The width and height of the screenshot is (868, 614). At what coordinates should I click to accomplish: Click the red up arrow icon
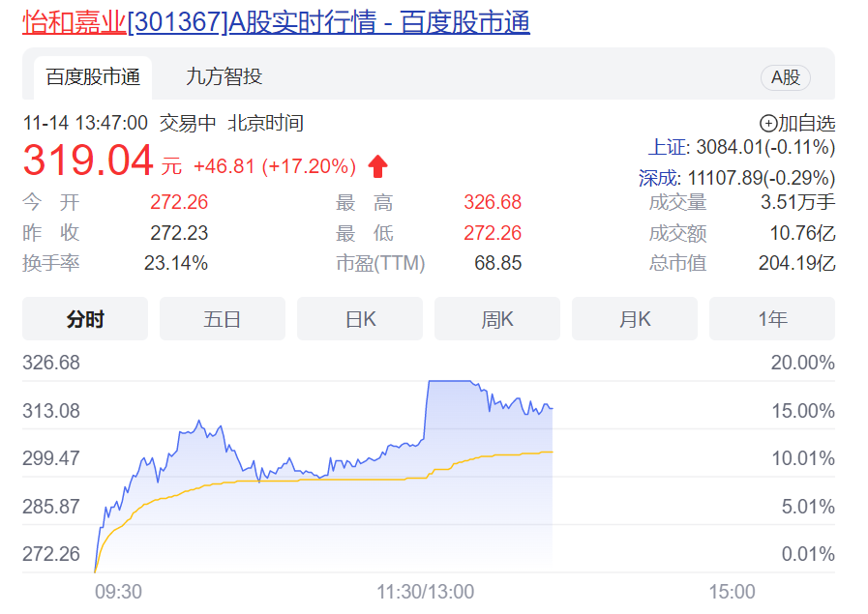[377, 166]
